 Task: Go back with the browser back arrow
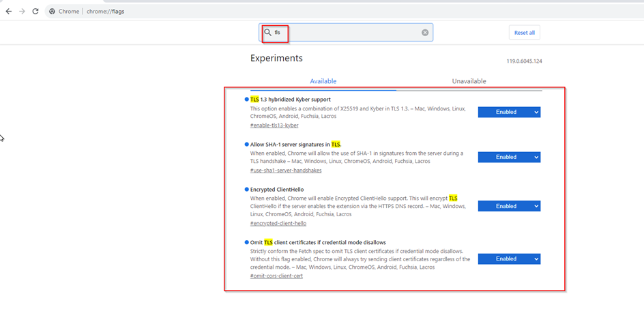pyautogui.click(x=9, y=12)
